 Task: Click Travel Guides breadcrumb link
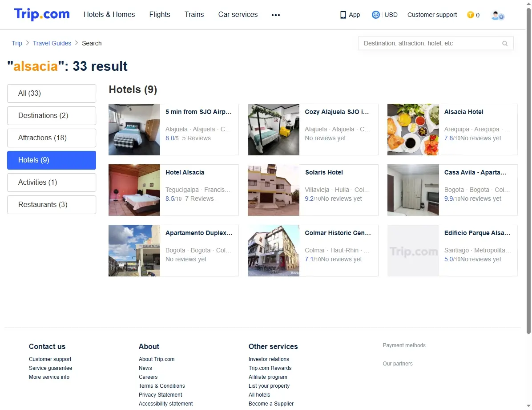click(52, 43)
